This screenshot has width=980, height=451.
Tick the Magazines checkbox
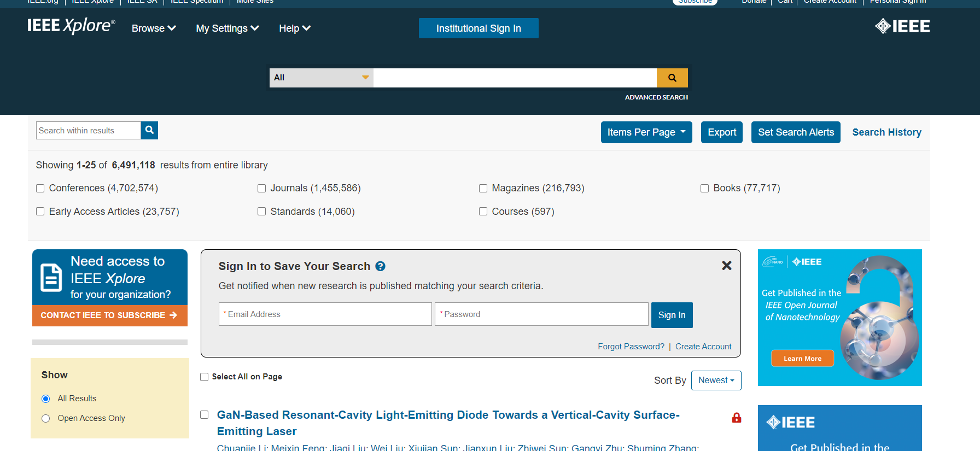(483, 188)
